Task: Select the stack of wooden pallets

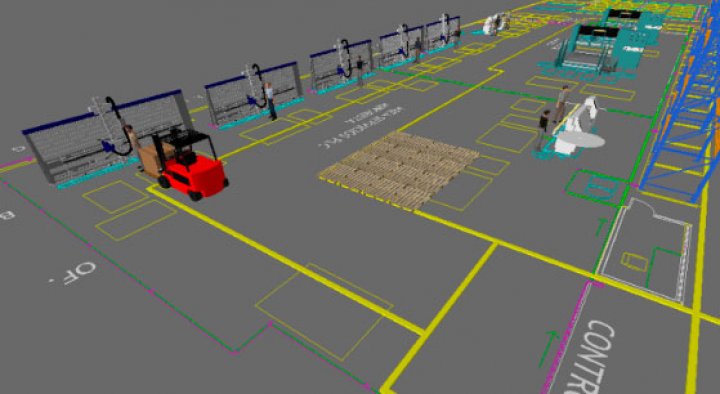Action: pos(399,170)
